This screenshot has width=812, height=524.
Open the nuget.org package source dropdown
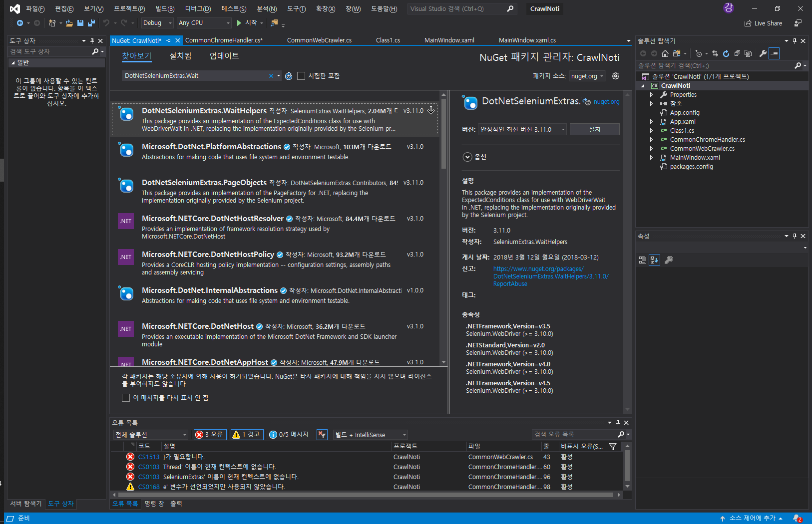tap(587, 76)
